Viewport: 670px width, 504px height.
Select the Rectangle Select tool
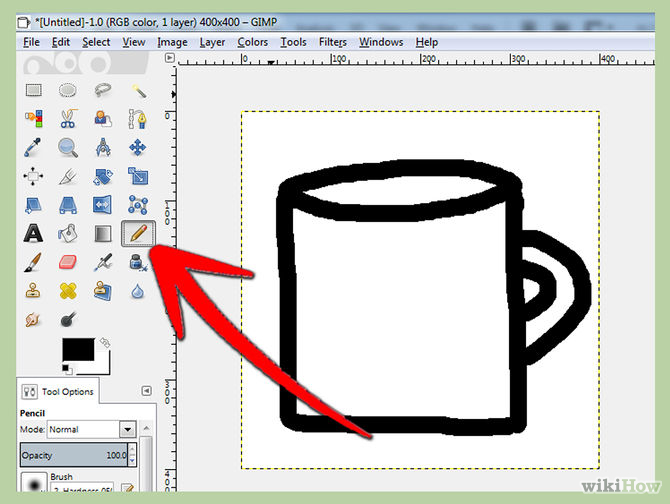pos(33,90)
